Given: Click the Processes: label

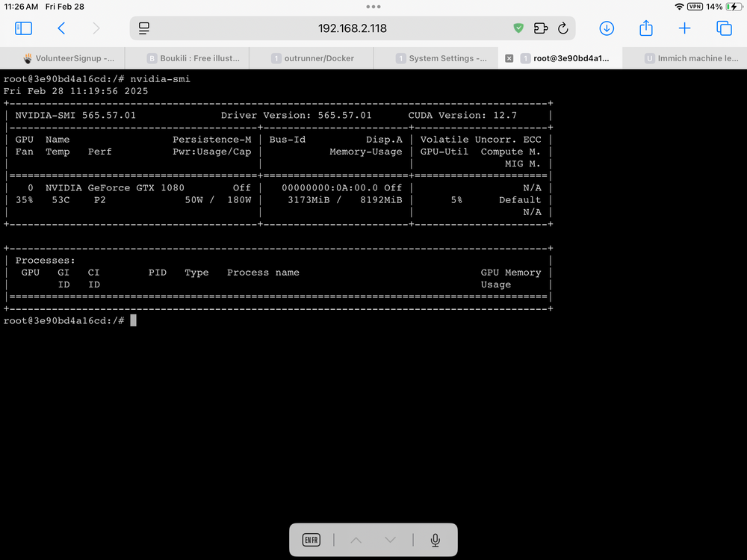Looking at the screenshot, I should [46, 261].
